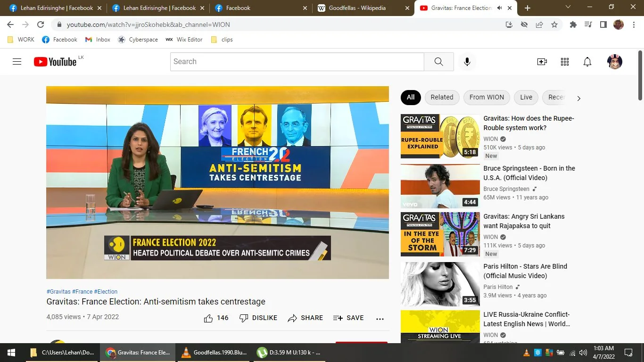Like the video with 146 likes
The image size is (644, 362).
[x=216, y=318]
